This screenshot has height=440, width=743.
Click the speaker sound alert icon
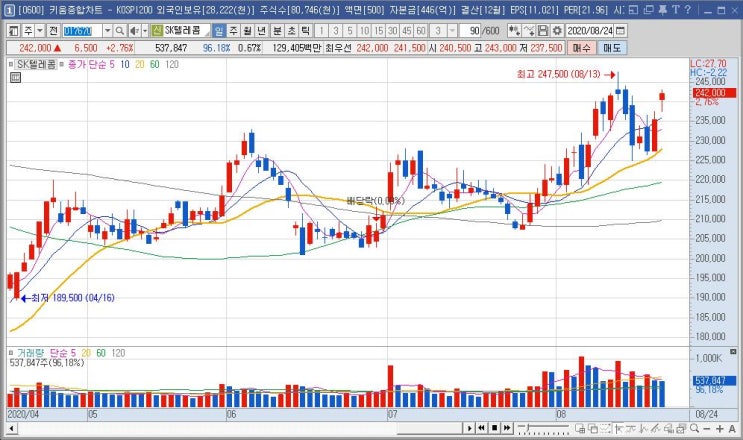(134, 31)
